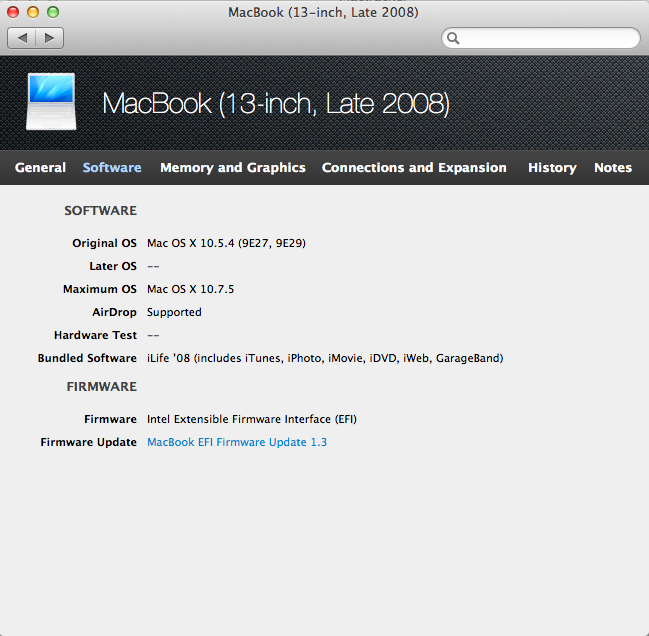
Task: Click the MacBook laptop image icon
Action: [51, 102]
